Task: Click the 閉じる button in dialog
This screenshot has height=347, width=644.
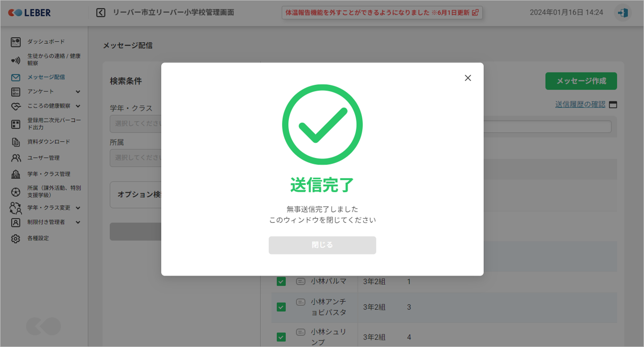Action: (x=322, y=245)
